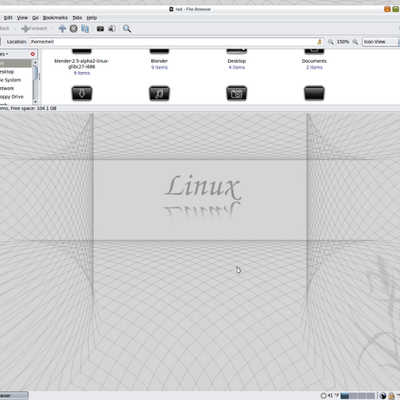
Task: Click the Pictures folder icon with camera
Action: click(237, 93)
